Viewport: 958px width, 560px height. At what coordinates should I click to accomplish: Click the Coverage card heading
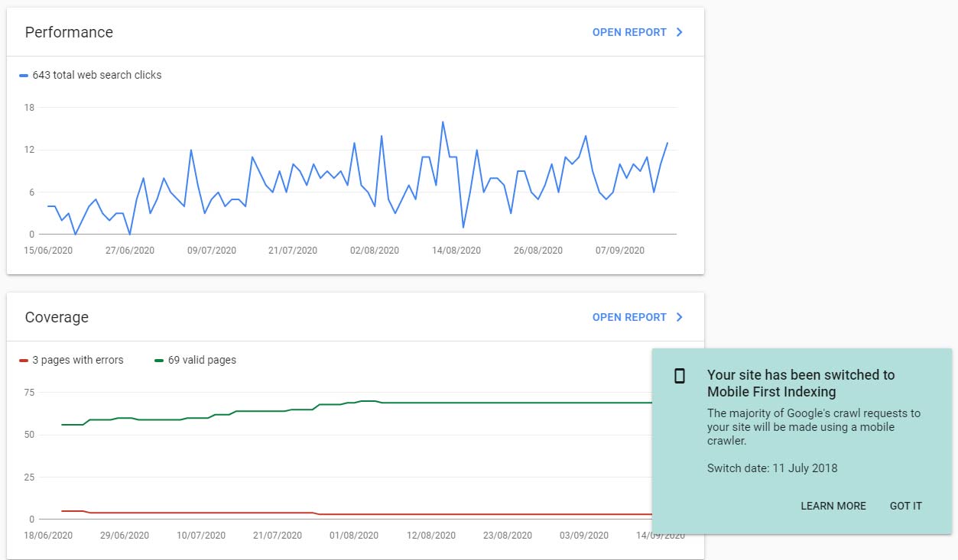(57, 317)
